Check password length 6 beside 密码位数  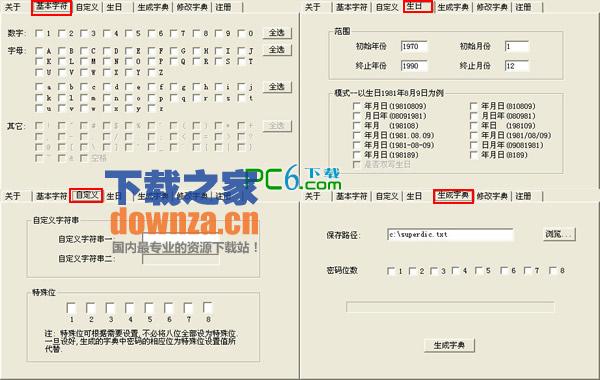pos(504,271)
